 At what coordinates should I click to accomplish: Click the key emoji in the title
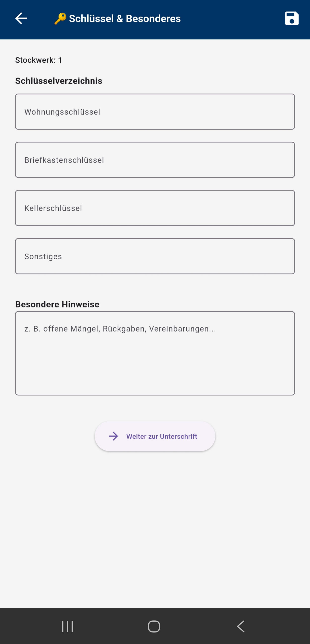[60, 19]
